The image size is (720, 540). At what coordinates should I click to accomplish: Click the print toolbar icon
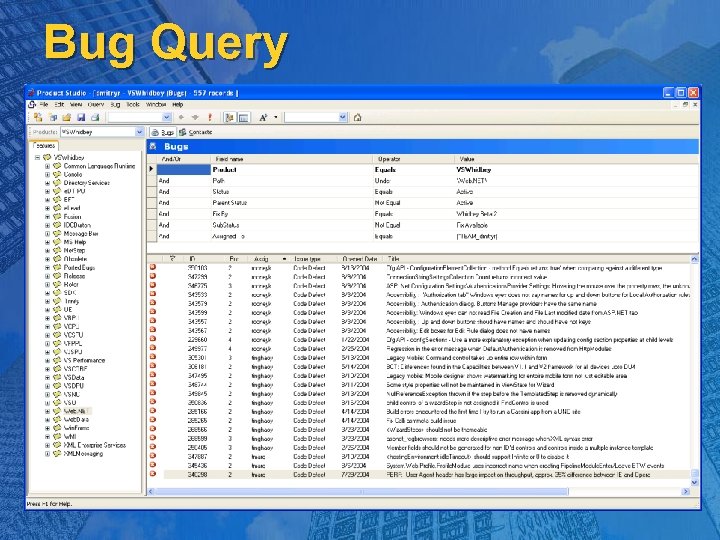pos(95,118)
